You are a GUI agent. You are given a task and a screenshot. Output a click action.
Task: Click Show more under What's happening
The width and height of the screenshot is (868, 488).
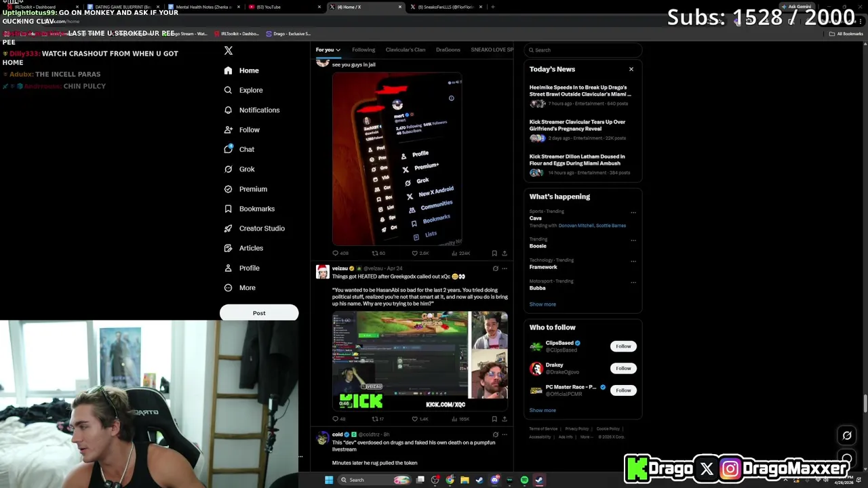tap(542, 304)
